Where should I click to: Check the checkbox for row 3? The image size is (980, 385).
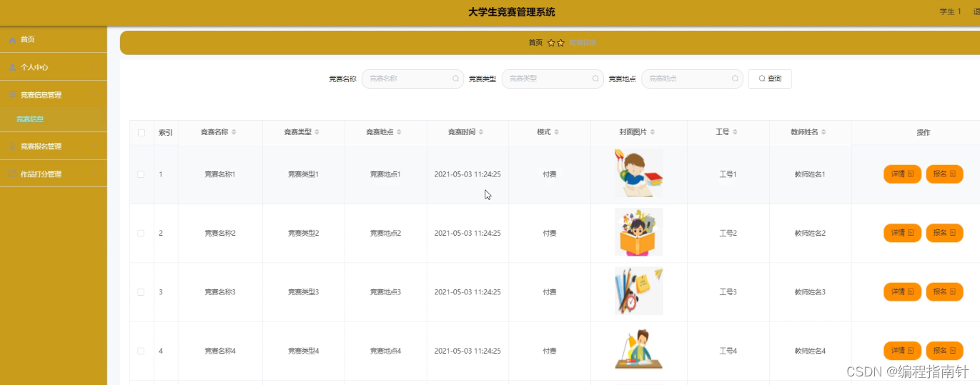point(142,292)
